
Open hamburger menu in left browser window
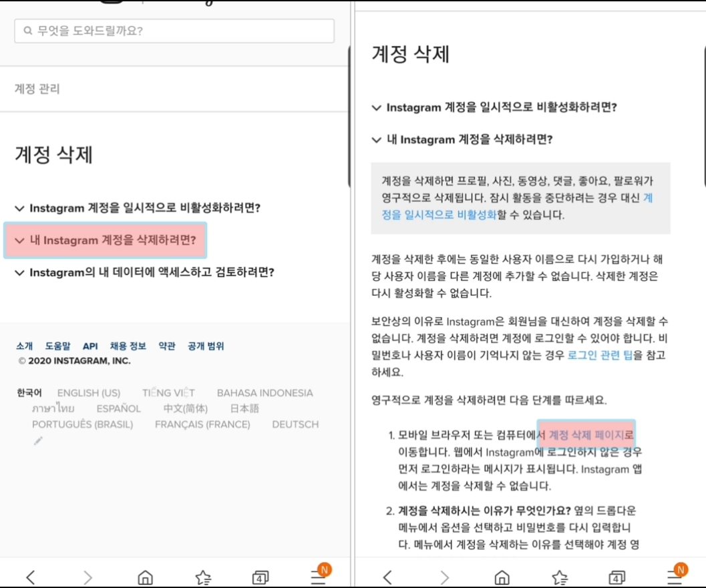(x=318, y=577)
